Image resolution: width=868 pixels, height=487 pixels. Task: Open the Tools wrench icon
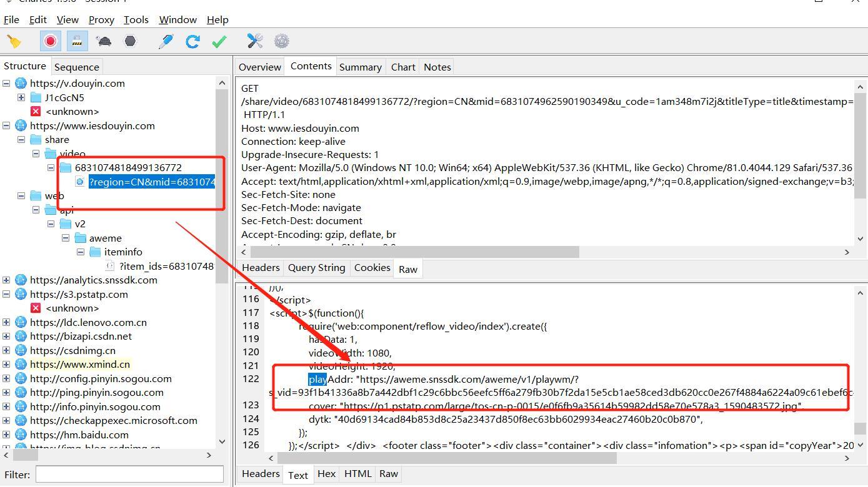tap(255, 41)
